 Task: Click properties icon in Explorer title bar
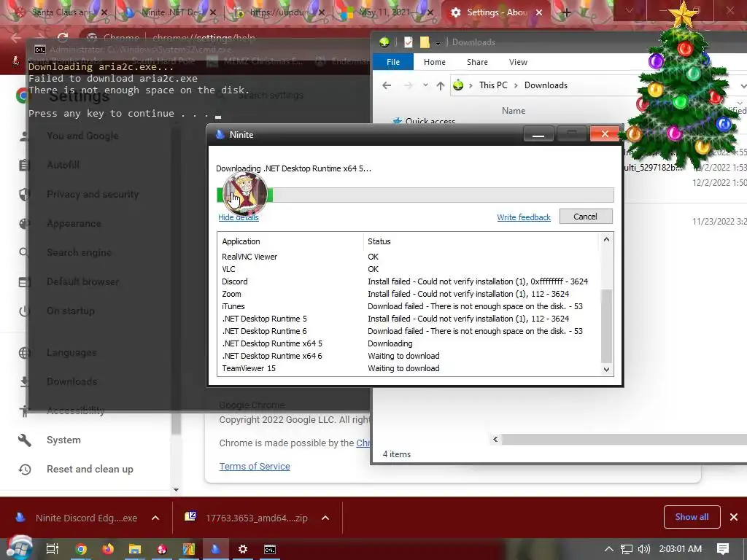409,42
